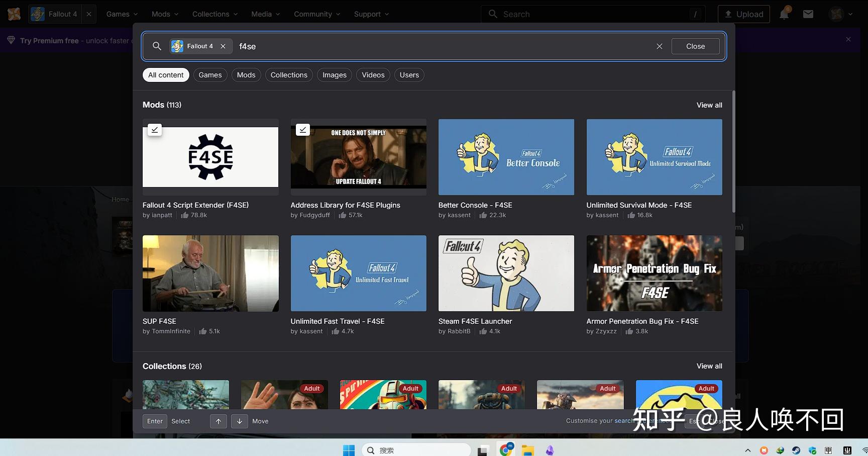This screenshot has height=456, width=868.
Task: Toggle the checkmark on Address Library thumbnail
Action: (303, 130)
